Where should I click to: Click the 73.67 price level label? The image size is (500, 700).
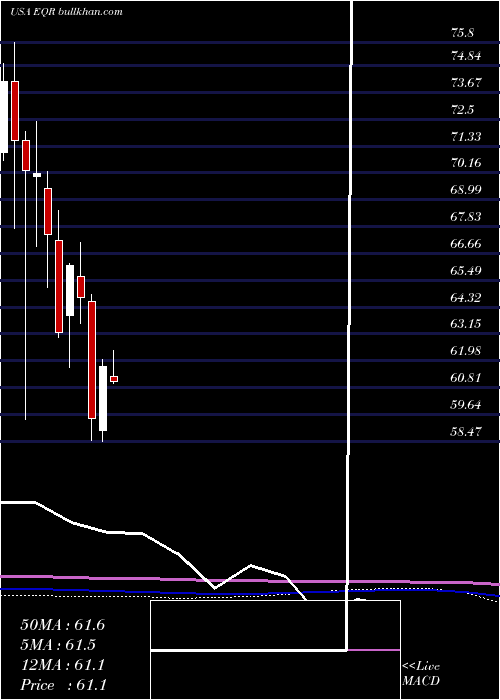coord(466,83)
